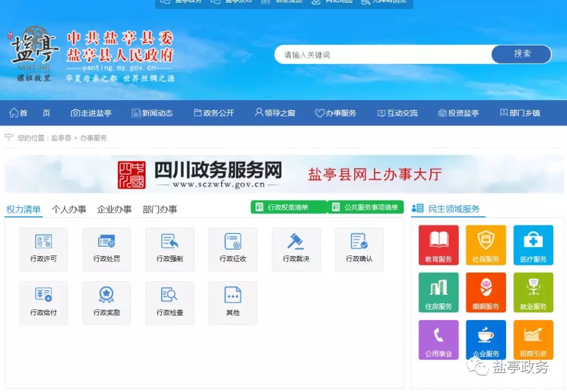Click 投资盐亭 in the navigation bar
567x392 pixels.
click(458, 113)
